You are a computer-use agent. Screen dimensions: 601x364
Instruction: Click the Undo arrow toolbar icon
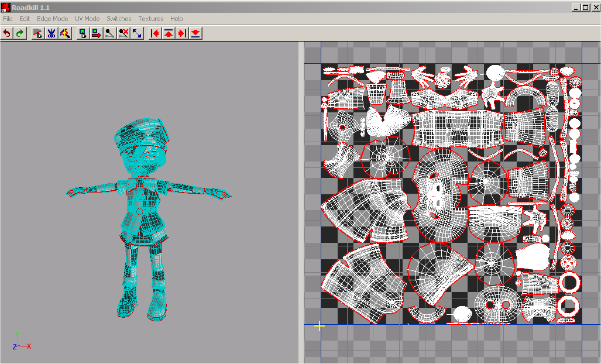[x=6, y=33]
